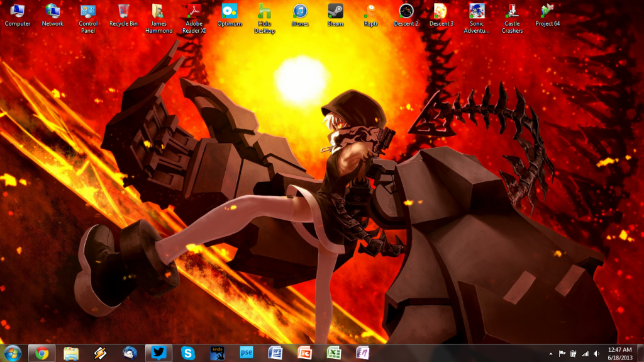Select the Descent 2 game shortcut
The height and width of the screenshot is (362, 644).
(x=406, y=16)
